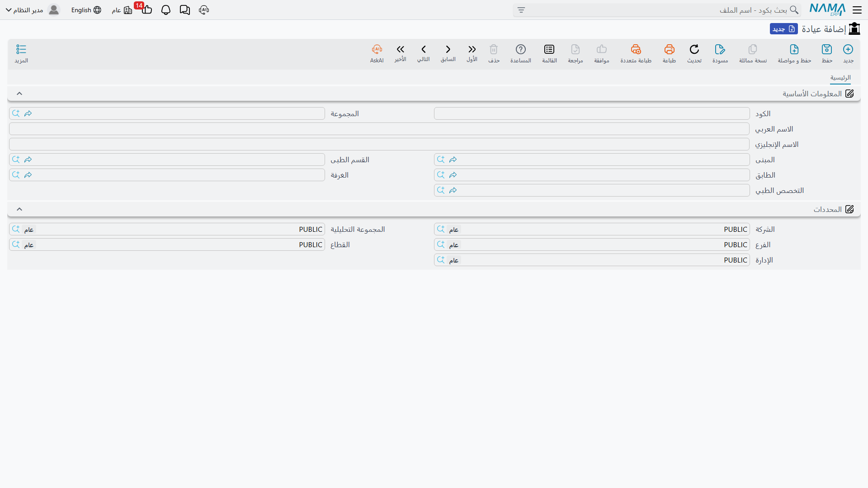868x488 pixels.
Task: Click the user avatar picture
Action: pos(54,10)
